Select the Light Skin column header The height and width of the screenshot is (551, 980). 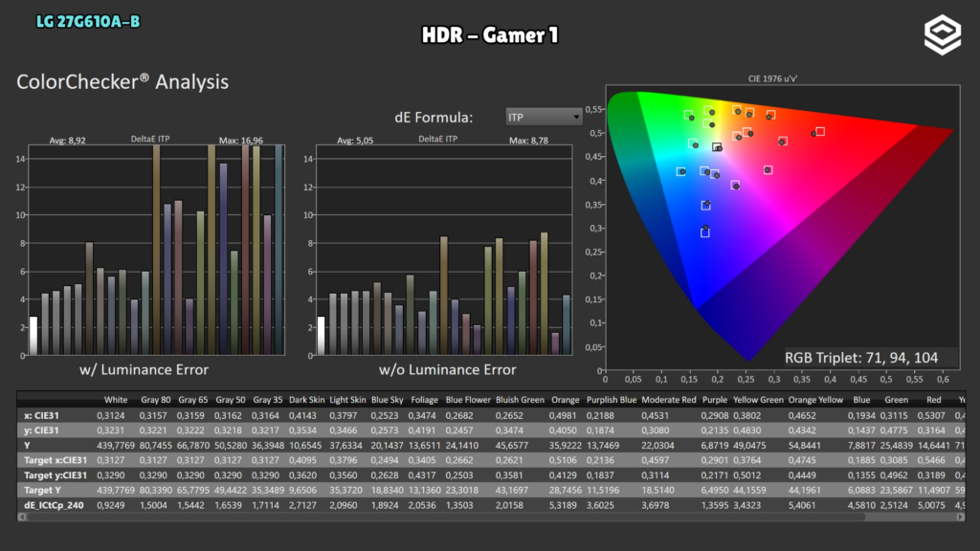click(x=347, y=400)
